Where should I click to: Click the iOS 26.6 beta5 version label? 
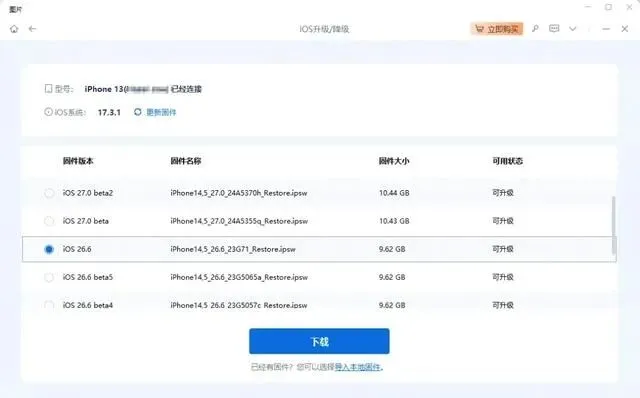pos(88,277)
